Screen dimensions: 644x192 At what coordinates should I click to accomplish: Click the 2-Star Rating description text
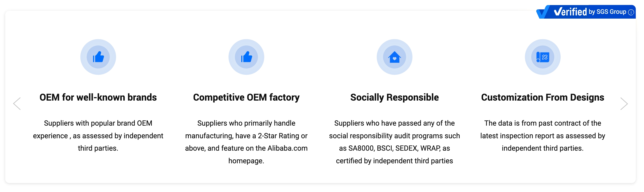[x=246, y=142]
